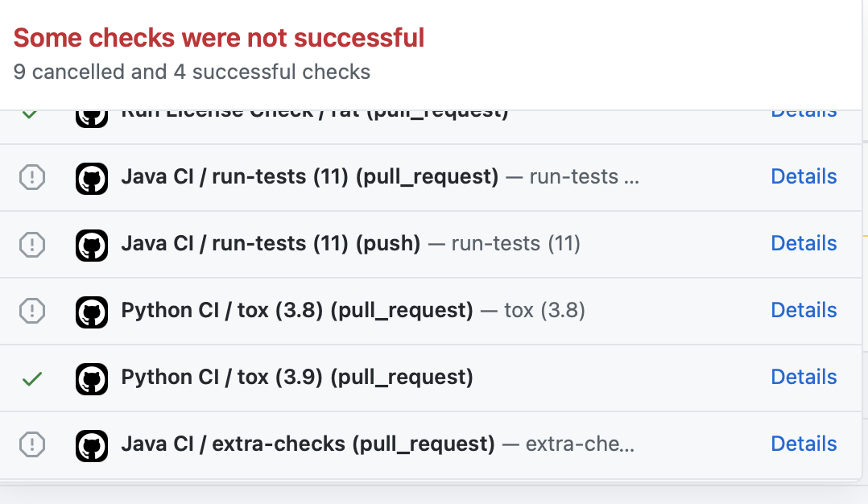Click the Java CI / extra-checks (pull_request) name
Screen dimensions: 868x504
[x=308, y=444]
